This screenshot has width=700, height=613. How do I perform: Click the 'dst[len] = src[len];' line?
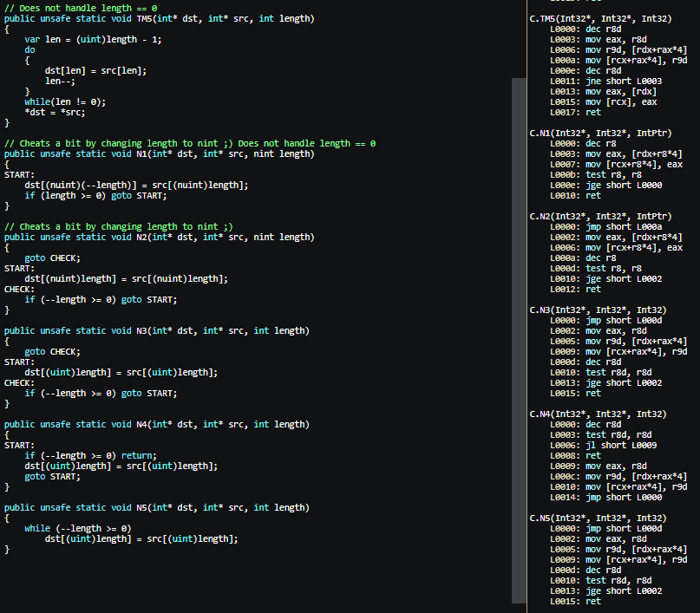click(x=95, y=70)
